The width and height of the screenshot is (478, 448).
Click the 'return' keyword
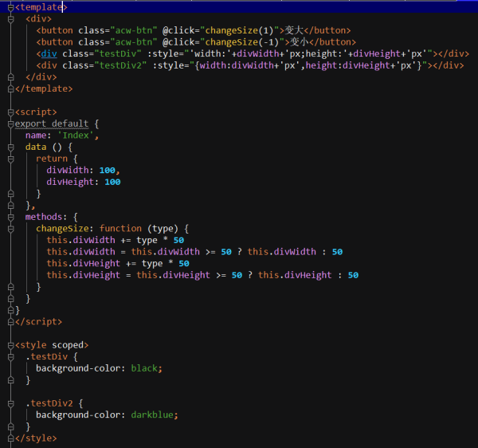[x=52, y=159]
